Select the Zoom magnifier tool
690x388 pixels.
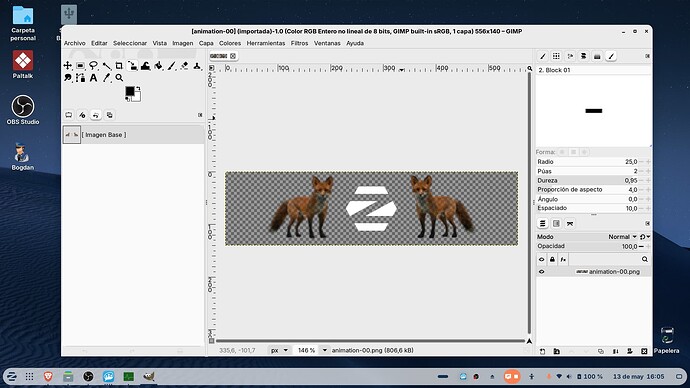pos(119,78)
